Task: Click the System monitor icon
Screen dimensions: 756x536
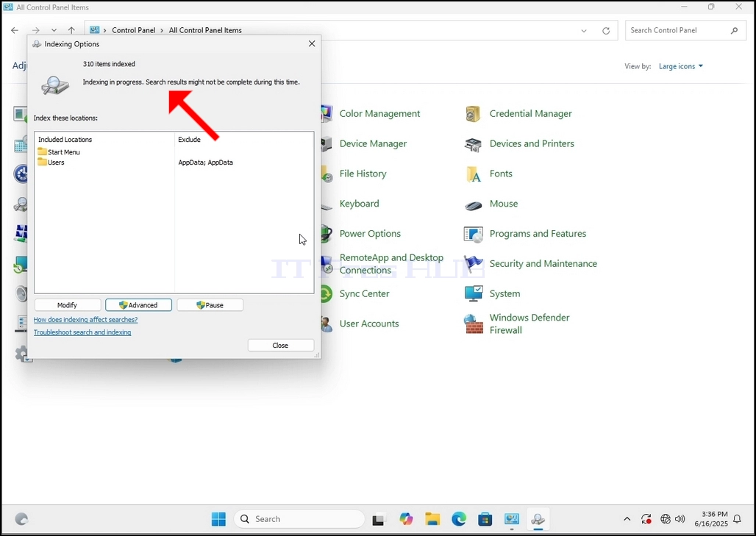Action: [x=473, y=293]
